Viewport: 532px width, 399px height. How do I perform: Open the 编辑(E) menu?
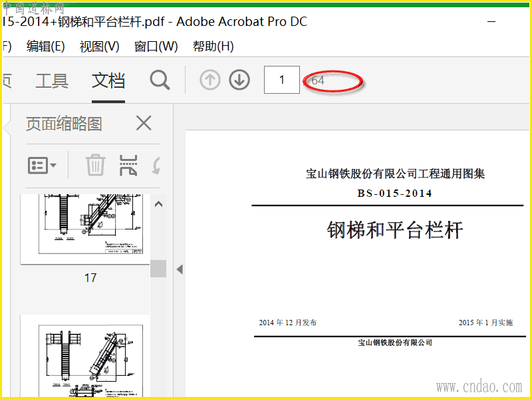click(45, 46)
